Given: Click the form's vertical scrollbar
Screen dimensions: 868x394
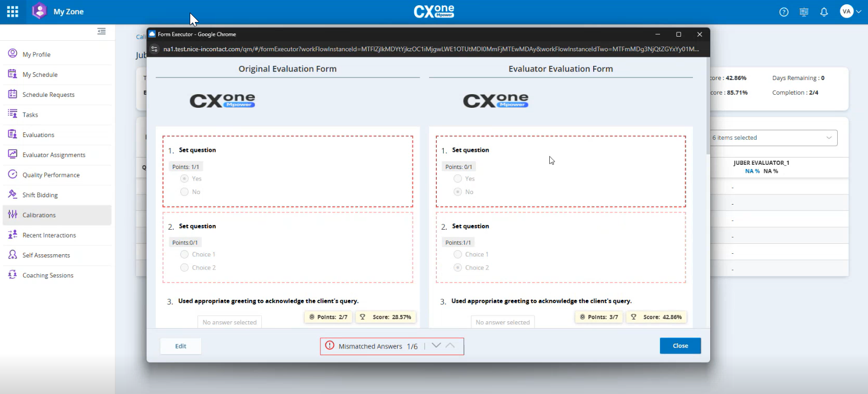Looking at the screenshot, I should click(708, 105).
